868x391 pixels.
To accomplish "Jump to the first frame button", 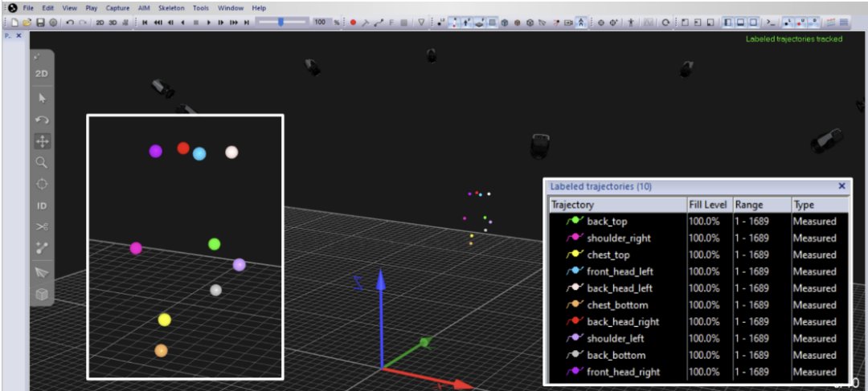I will pos(145,22).
